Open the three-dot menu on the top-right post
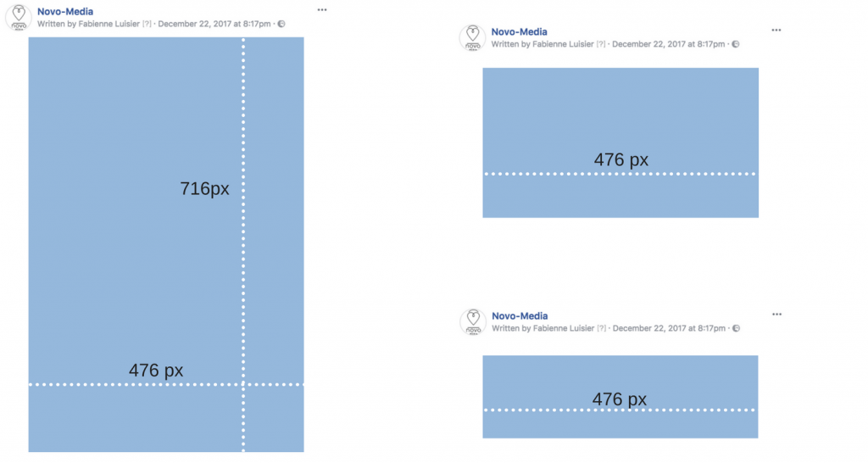Viewport: 868px width, 463px height. (x=776, y=31)
